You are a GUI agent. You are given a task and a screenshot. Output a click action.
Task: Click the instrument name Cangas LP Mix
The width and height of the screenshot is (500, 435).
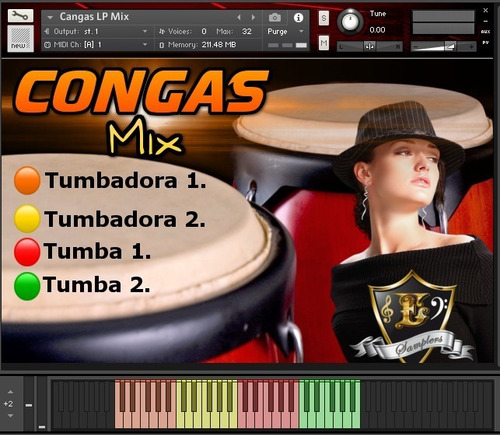(94, 16)
